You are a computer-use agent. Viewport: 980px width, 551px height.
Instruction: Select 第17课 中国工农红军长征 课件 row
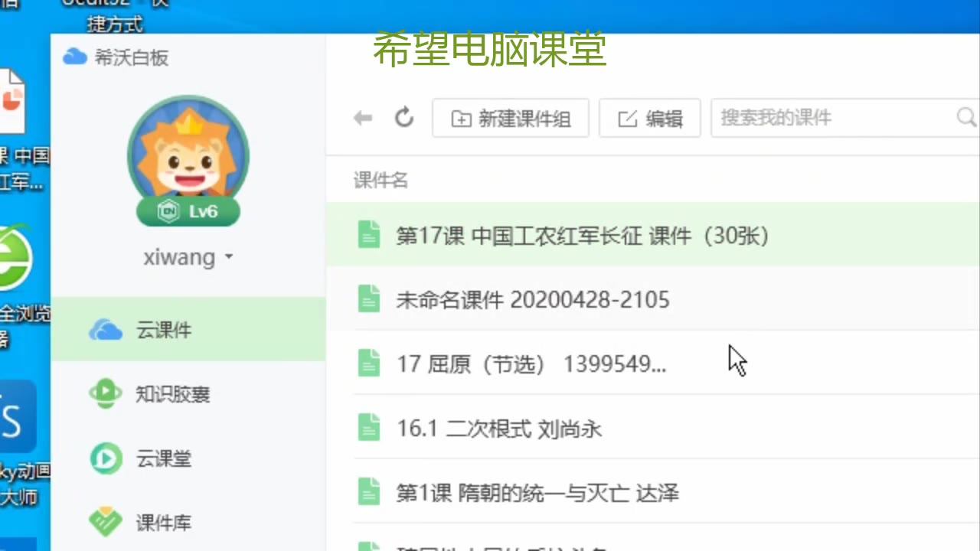653,235
